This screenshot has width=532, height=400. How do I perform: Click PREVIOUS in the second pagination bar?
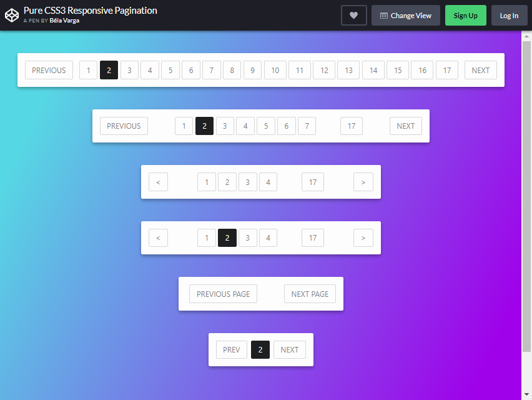point(124,126)
